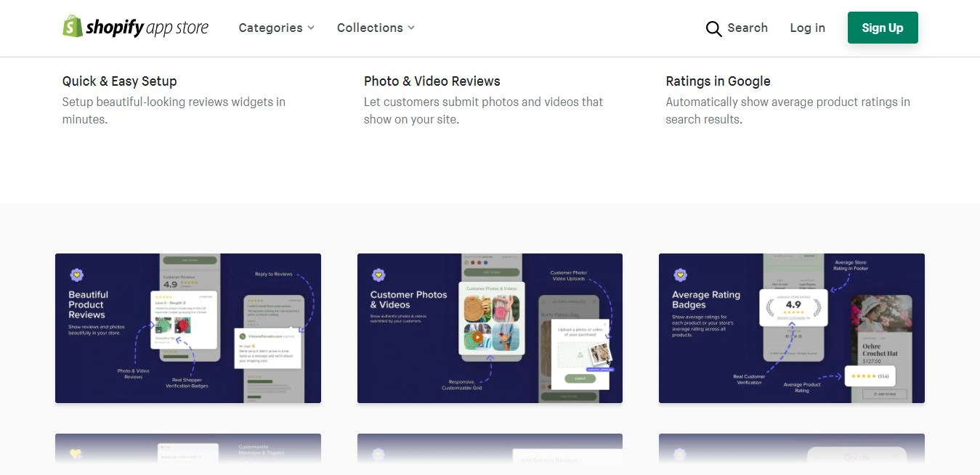Viewport: 980px width, 475px height.
Task: Open Search in the header
Action: click(737, 28)
